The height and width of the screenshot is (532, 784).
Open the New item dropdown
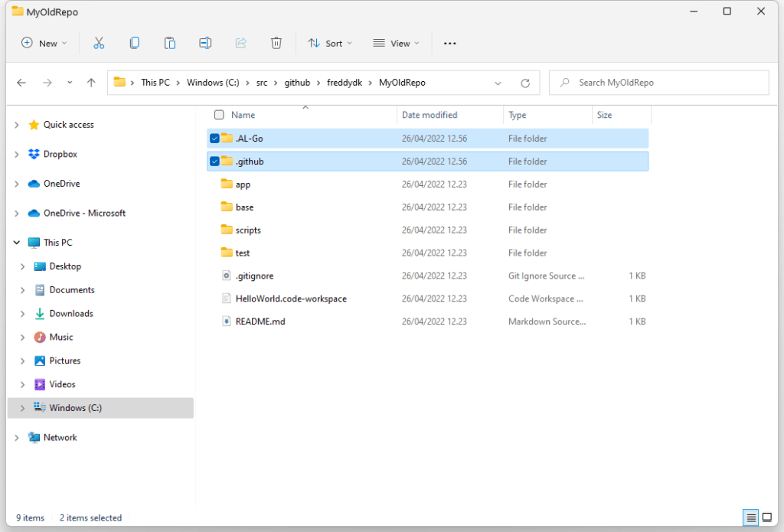[x=44, y=44]
